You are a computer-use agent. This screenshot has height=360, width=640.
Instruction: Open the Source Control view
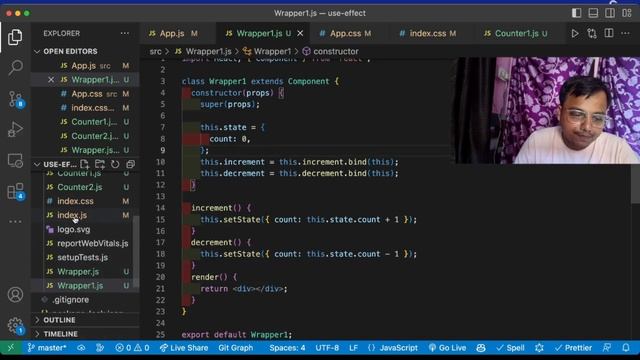point(16,98)
